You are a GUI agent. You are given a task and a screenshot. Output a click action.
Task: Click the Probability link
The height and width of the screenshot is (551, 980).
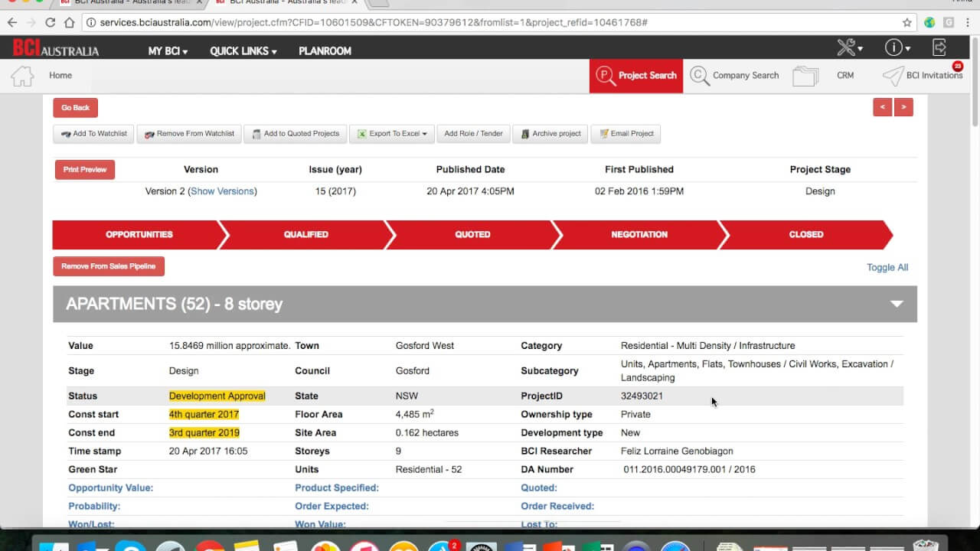tap(94, 506)
